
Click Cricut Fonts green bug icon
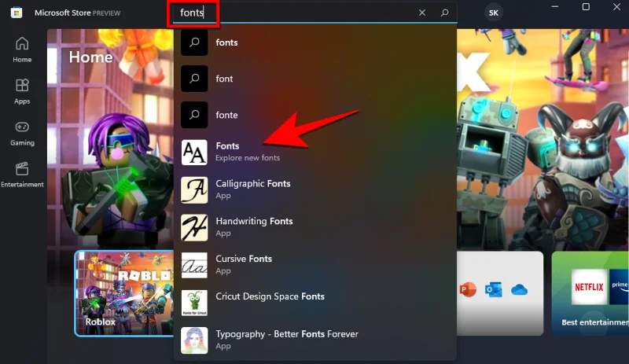click(x=194, y=303)
